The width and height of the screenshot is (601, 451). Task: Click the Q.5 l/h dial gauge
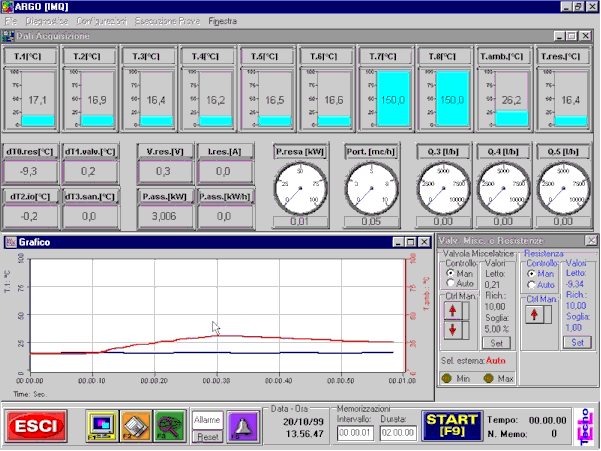tap(563, 189)
